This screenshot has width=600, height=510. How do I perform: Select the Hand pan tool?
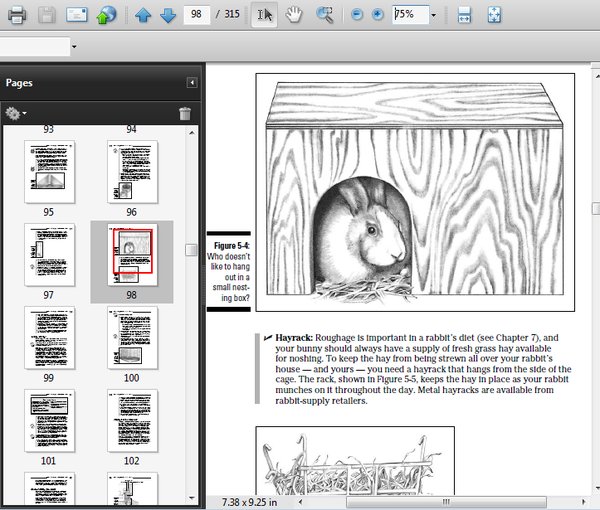pyautogui.click(x=294, y=15)
